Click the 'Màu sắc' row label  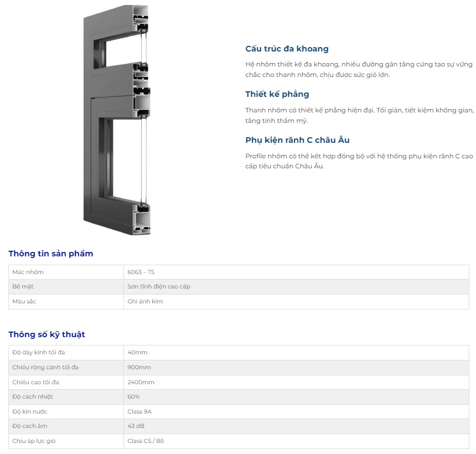(x=24, y=301)
